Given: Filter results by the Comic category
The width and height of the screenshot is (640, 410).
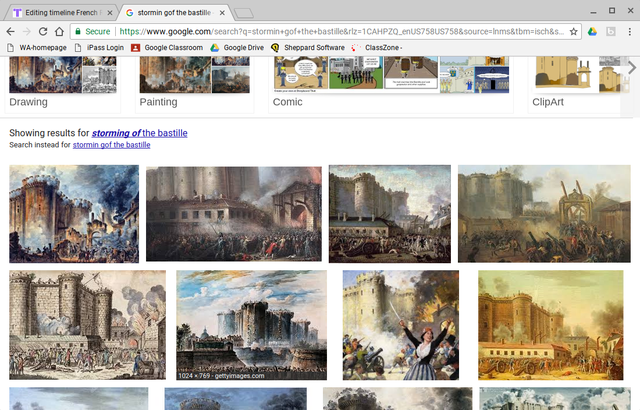Looking at the screenshot, I should coord(391,84).
